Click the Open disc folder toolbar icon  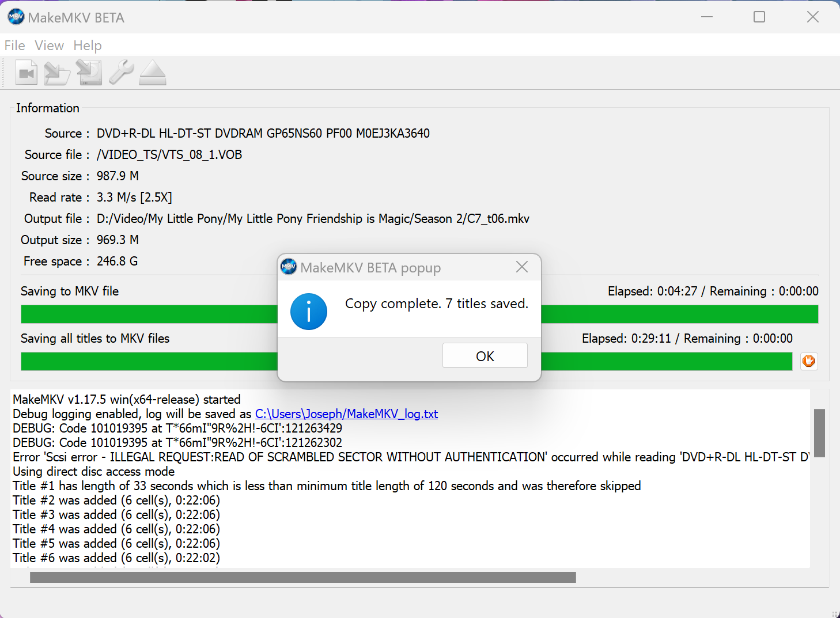click(x=57, y=73)
